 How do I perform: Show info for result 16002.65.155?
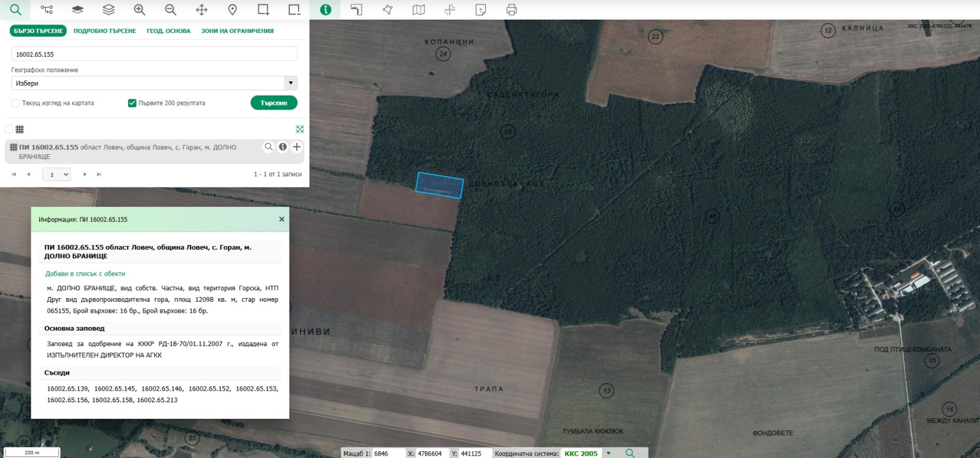coord(283,147)
